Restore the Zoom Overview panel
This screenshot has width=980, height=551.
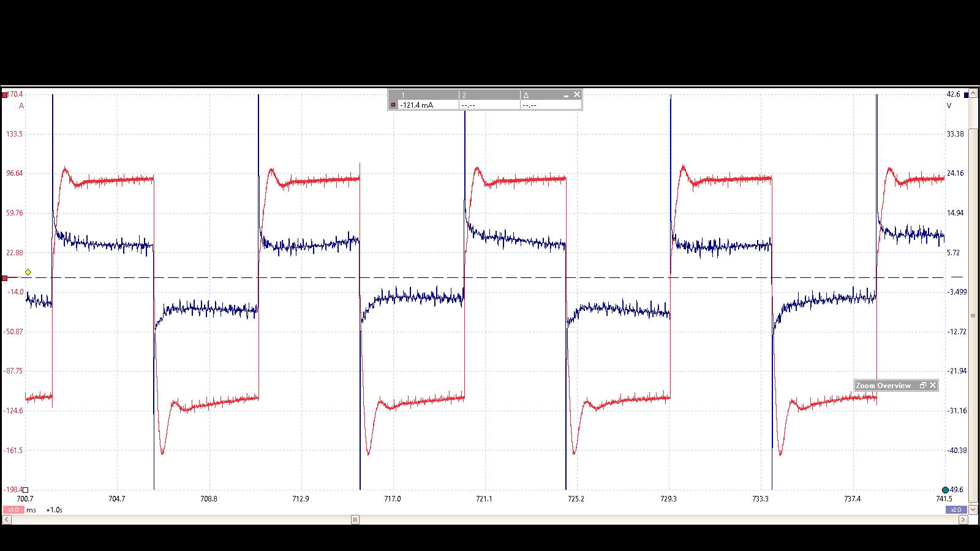coord(923,385)
